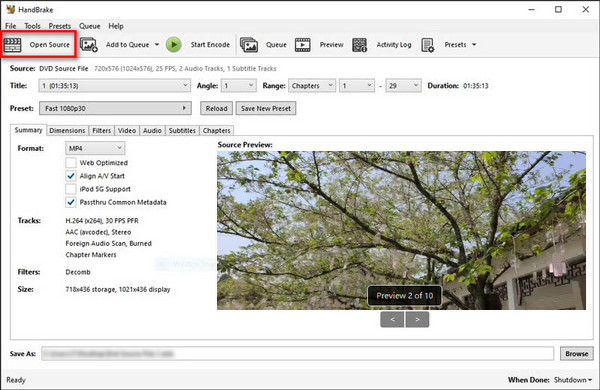Viewport: 600px width, 390px height.
Task: Expand the Preset selector Fast 1080p30
Action: 115,108
